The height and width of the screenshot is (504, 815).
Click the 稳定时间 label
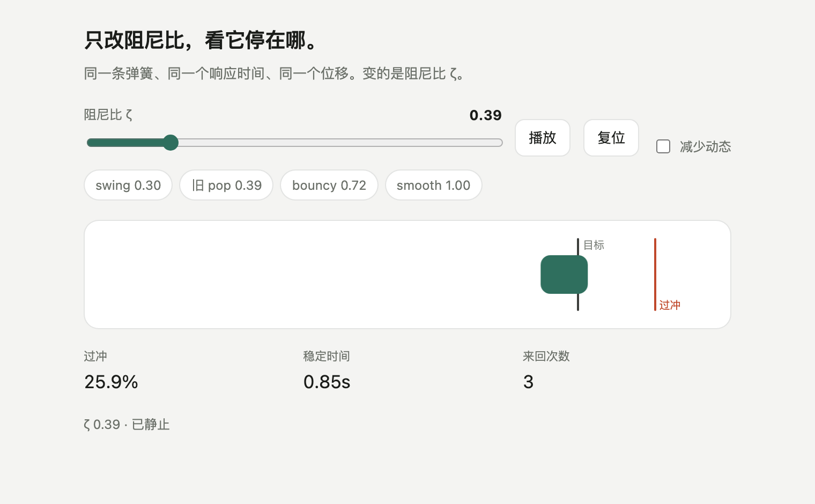tap(327, 356)
